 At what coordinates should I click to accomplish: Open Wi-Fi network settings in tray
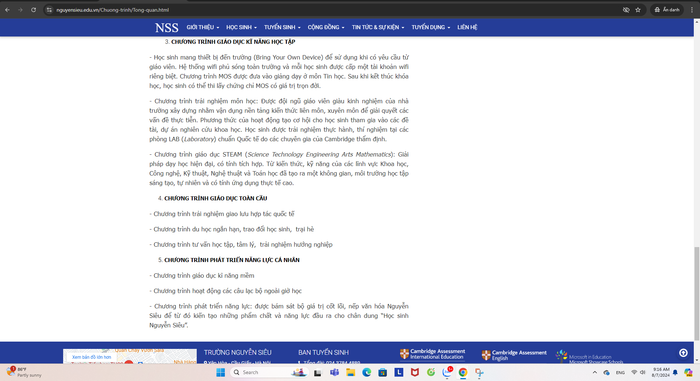tap(634, 373)
